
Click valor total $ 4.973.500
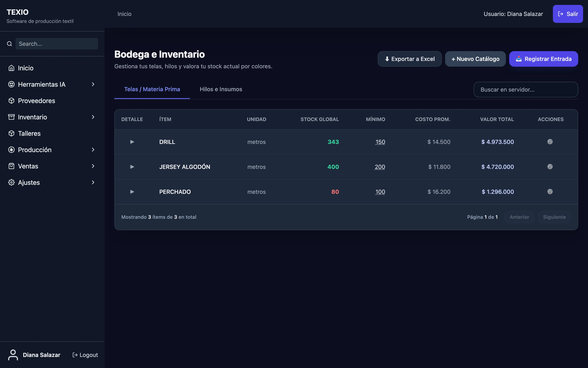(x=498, y=142)
